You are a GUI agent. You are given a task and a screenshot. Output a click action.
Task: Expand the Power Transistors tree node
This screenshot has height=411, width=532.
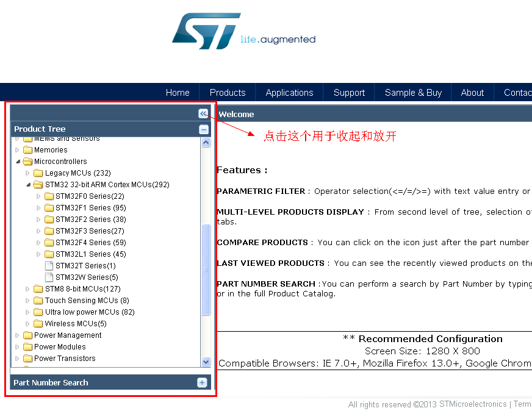(17, 359)
